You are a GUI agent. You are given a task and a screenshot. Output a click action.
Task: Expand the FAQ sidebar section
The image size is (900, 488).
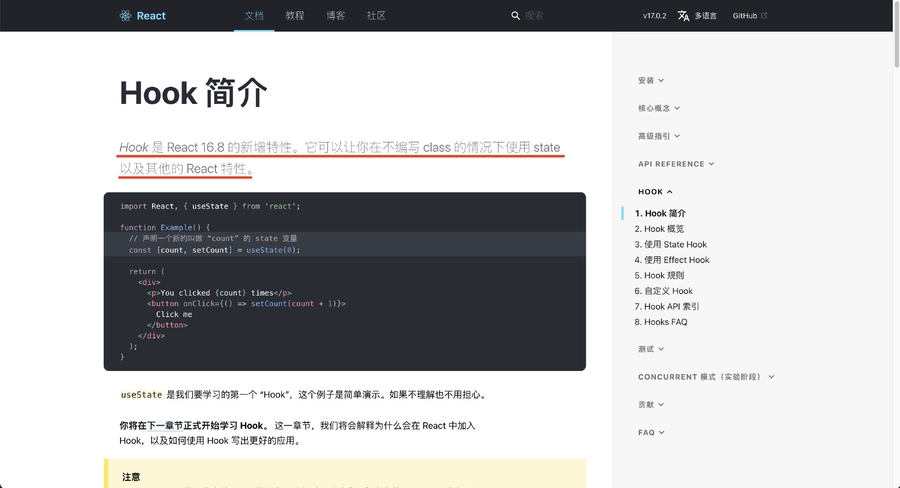(651, 433)
